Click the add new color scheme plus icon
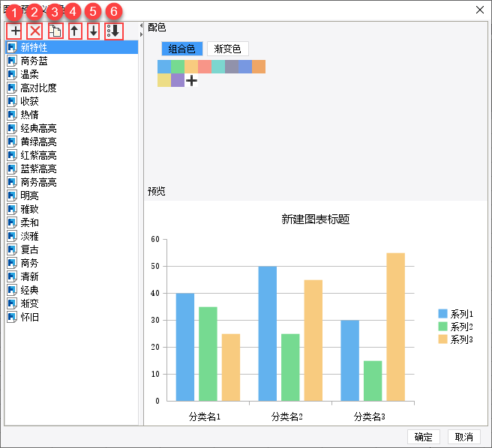This screenshot has width=492, height=448. click(x=15, y=31)
